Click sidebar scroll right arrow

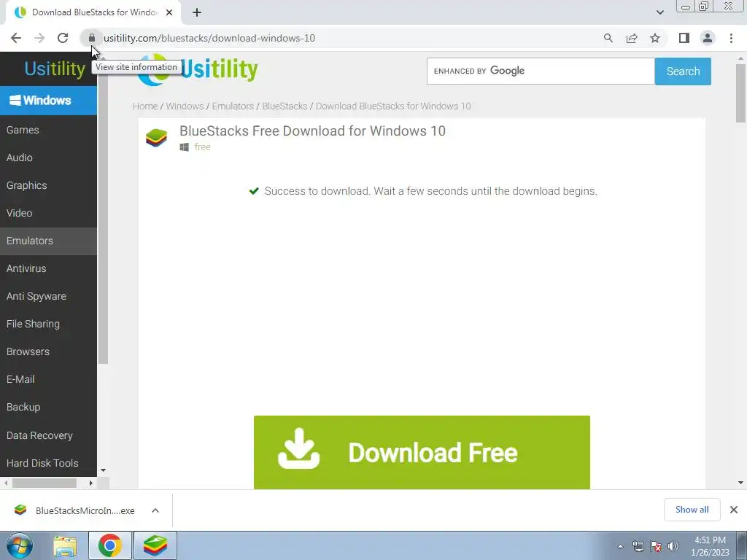91,483
